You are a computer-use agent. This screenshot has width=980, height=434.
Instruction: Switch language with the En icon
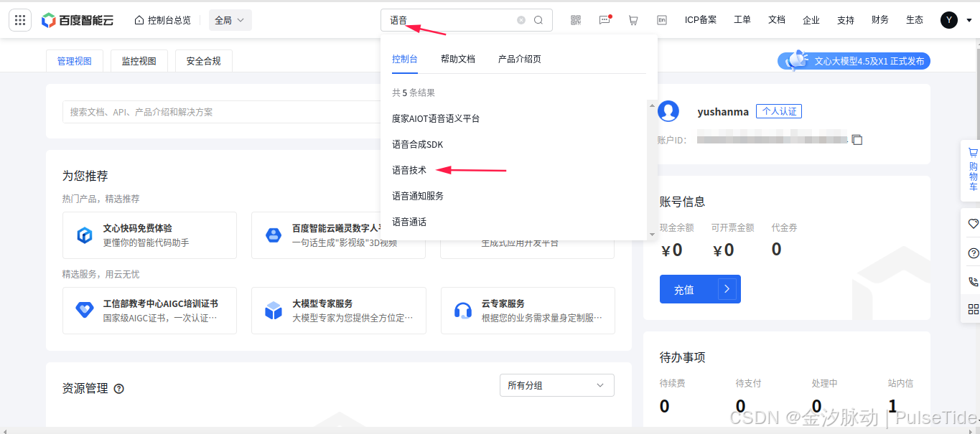[661, 20]
